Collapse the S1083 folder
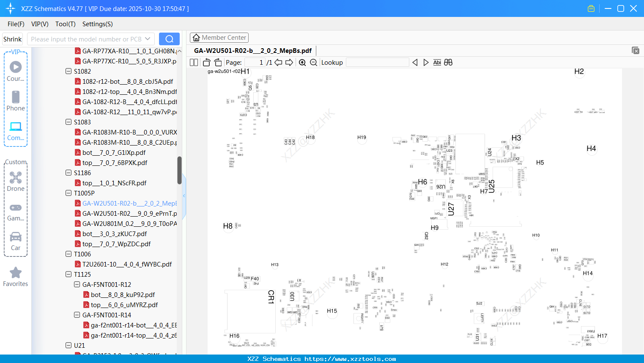 click(x=69, y=122)
